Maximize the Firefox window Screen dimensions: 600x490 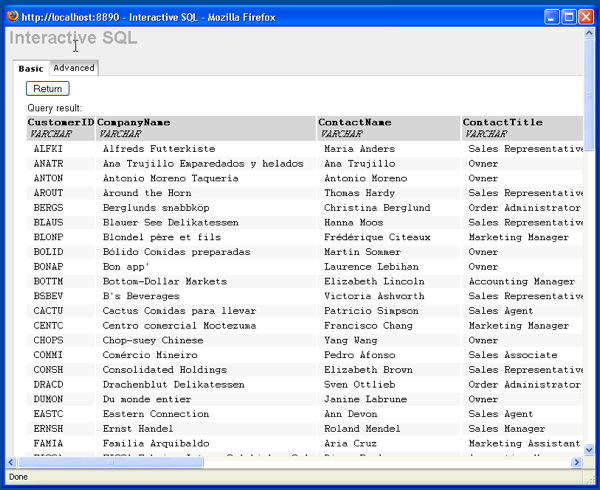(568, 15)
